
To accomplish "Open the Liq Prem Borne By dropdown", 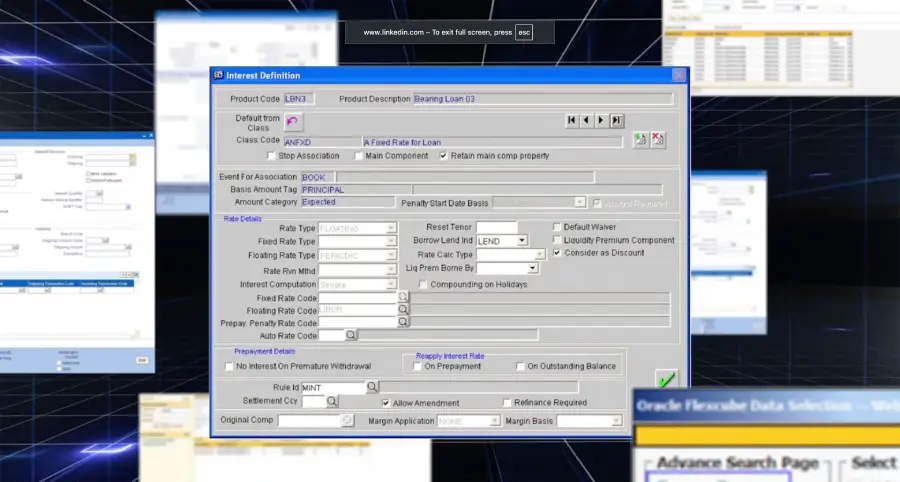I will point(532,269).
